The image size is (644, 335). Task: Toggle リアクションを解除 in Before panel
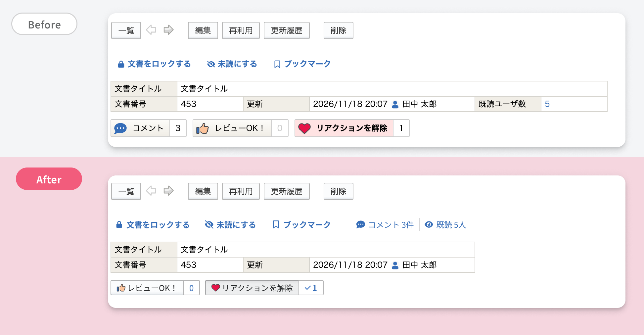click(x=344, y=128)
